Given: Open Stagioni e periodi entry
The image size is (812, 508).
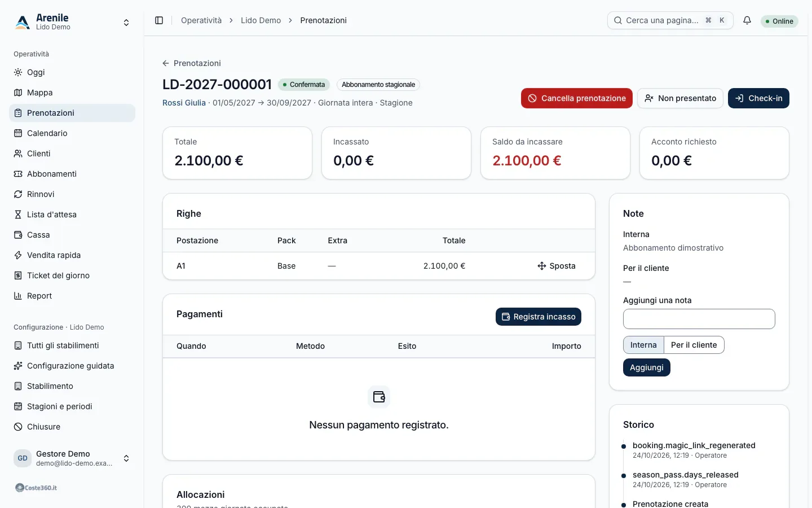Looking at the screenshot, I should coord(72,406).
